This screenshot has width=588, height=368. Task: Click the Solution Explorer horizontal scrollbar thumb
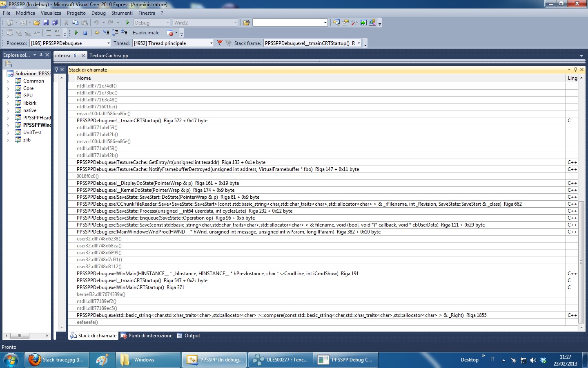(x=19, y=336)
